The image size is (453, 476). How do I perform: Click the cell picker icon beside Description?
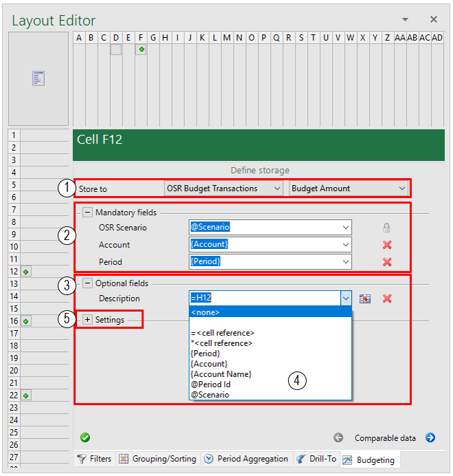(x=365, y=299)
